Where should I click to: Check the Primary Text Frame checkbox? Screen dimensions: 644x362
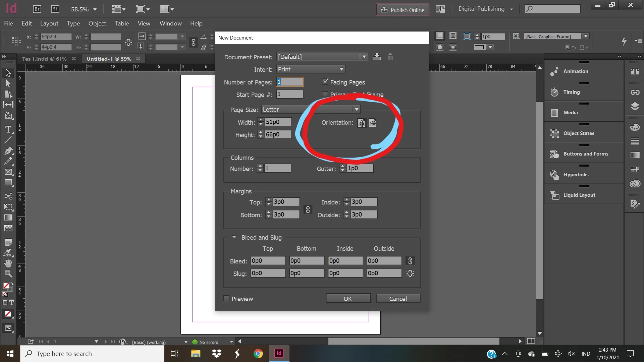tap(325, 95)
